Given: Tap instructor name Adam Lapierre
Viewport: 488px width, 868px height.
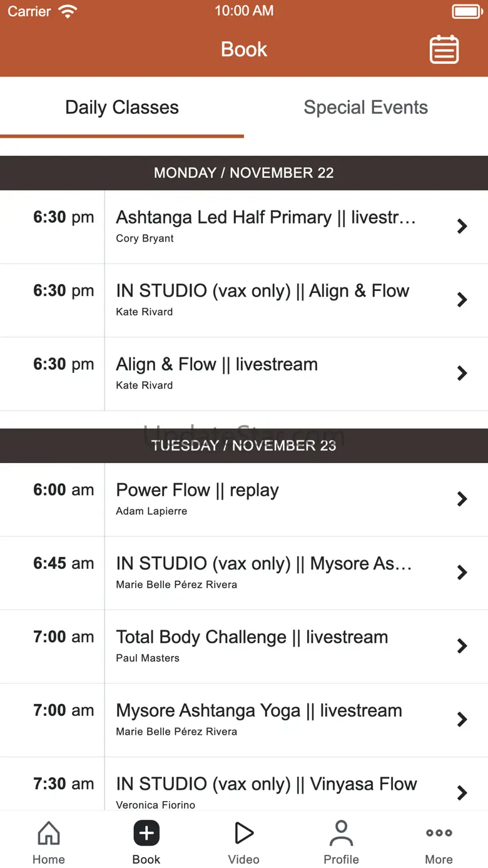Looking at the screenshot, I should click(151, 511).
